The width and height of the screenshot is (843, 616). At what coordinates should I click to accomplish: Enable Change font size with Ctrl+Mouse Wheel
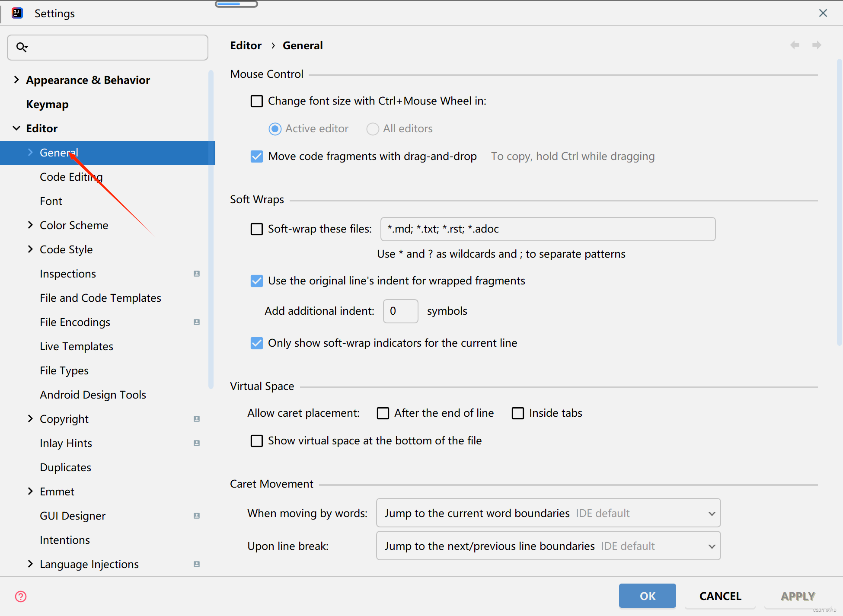[257, 101]
